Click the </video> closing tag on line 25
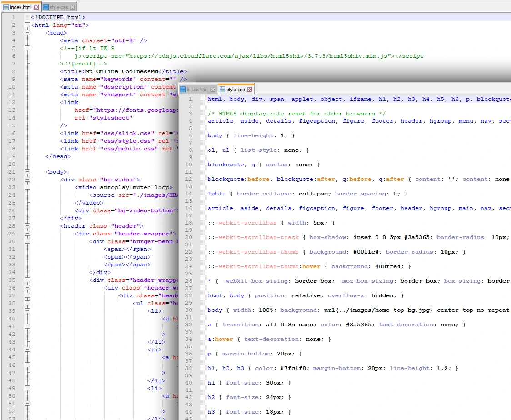 89,203
